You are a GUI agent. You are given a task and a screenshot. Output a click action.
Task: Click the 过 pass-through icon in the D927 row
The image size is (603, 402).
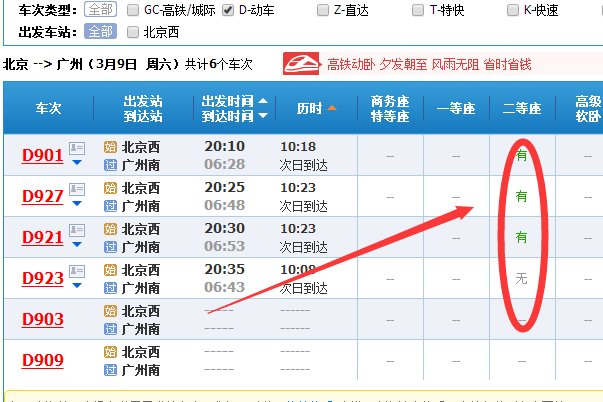(110, 207)
